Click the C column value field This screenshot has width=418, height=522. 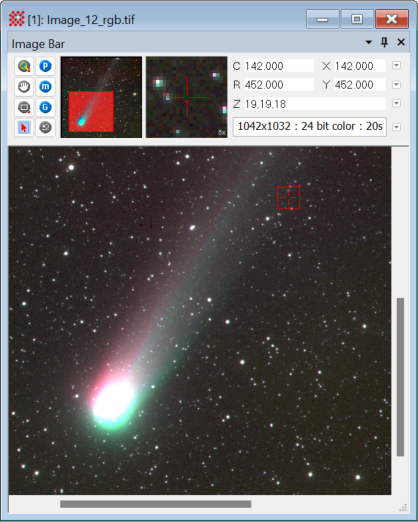(x=279, y=66)
